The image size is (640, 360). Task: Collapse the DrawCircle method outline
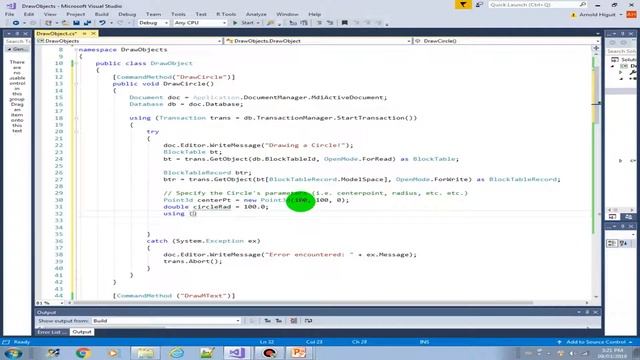click(x=76, y=84)
